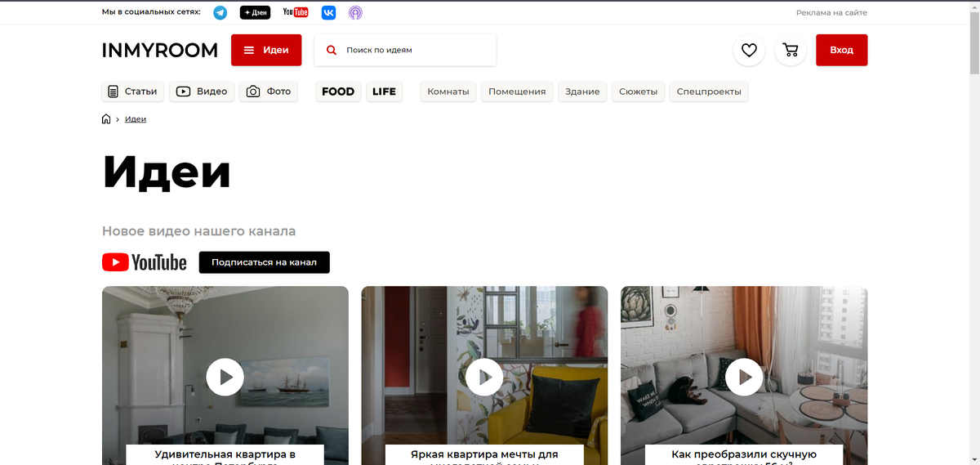Viewport: 980px width, 465px height.
Task: Filter by Здание category
Action: coord(582,92)
